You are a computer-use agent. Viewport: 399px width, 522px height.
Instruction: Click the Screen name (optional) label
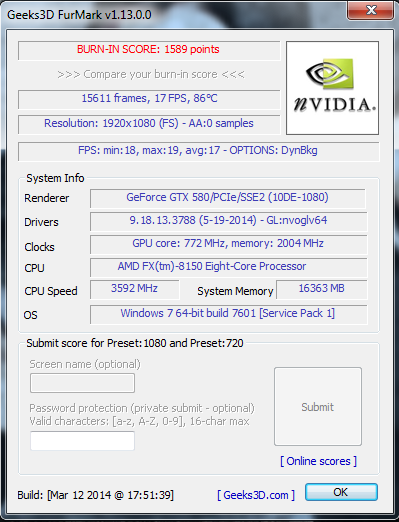click(85, 364)
